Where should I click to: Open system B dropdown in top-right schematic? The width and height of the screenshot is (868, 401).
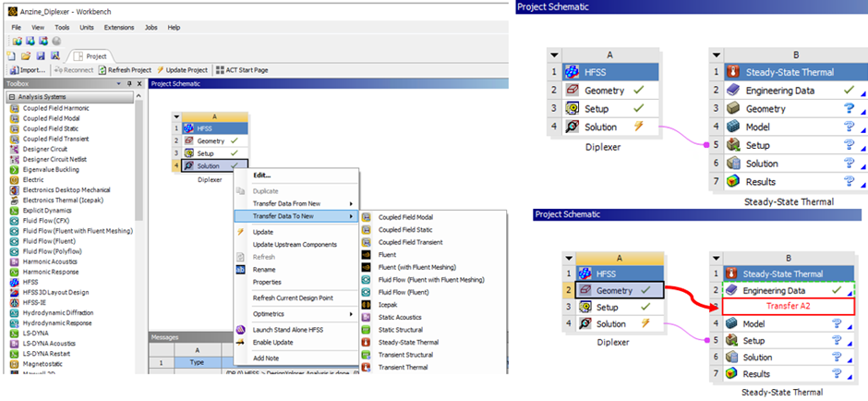coord(717,55)
